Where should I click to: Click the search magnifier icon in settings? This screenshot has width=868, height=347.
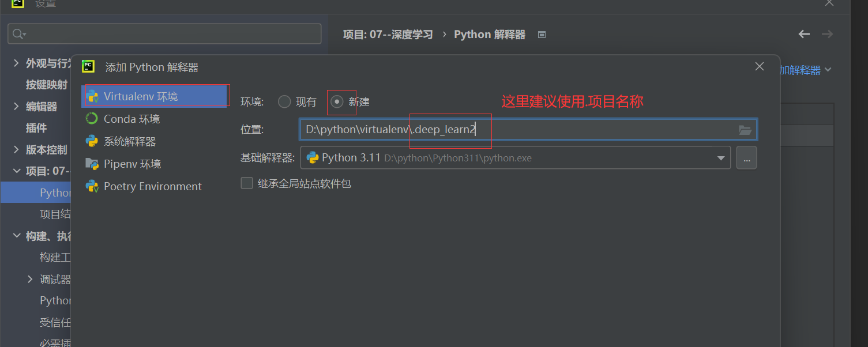[x=19, y=34]
